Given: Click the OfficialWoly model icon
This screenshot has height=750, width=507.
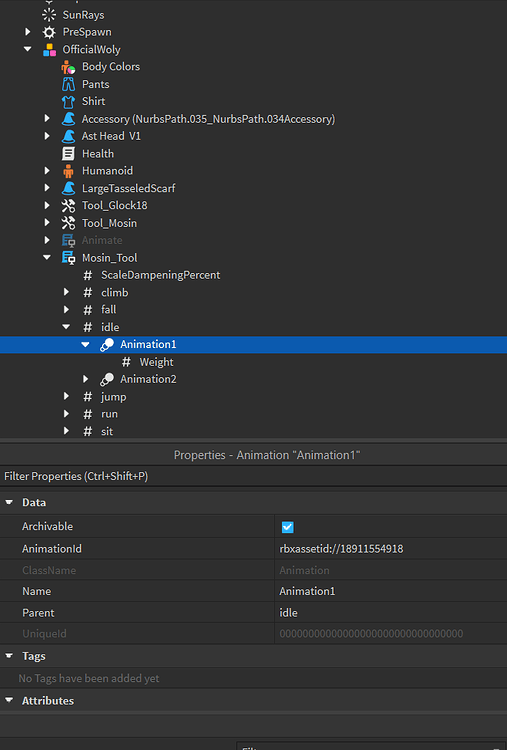Looking at the screenshot, I should (x=49, y=50).
